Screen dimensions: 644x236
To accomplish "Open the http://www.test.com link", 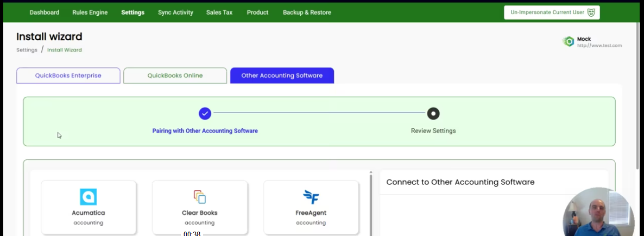I will (599, 46).
